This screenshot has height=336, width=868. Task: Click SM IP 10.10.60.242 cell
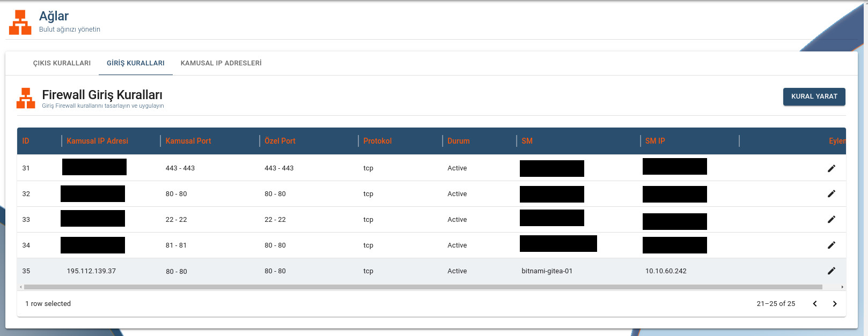point(666,271)
